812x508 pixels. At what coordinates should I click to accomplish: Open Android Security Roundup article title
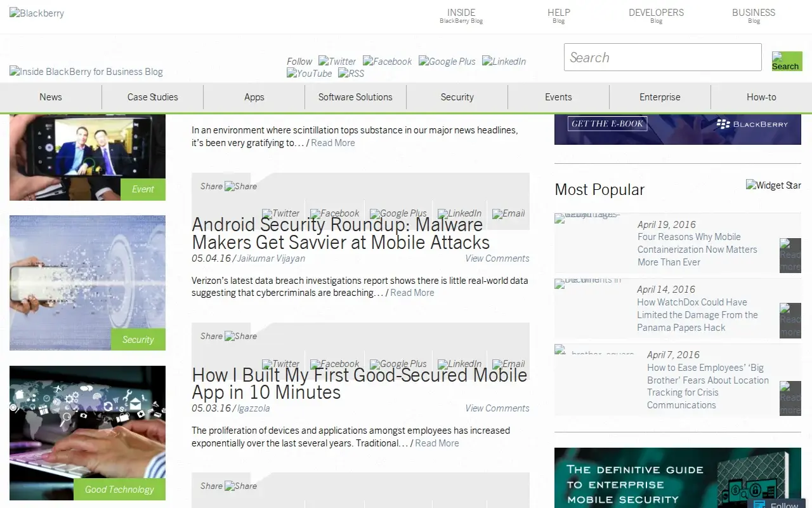coord(341,233)
